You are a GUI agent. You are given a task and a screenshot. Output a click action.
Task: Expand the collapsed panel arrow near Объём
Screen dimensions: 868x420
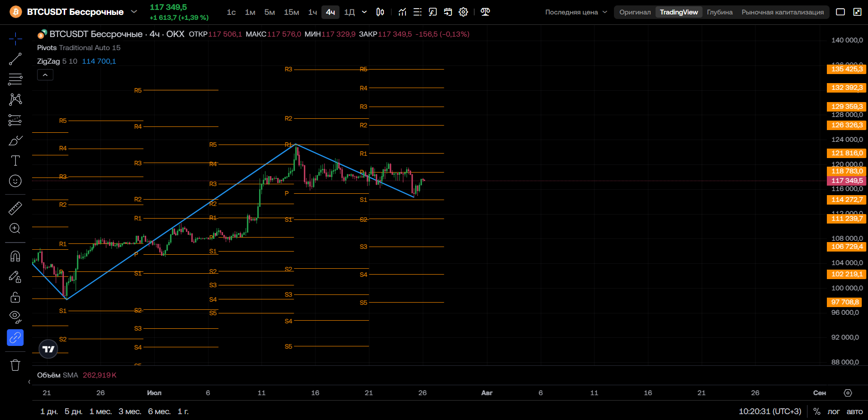[x=29, y=382]
